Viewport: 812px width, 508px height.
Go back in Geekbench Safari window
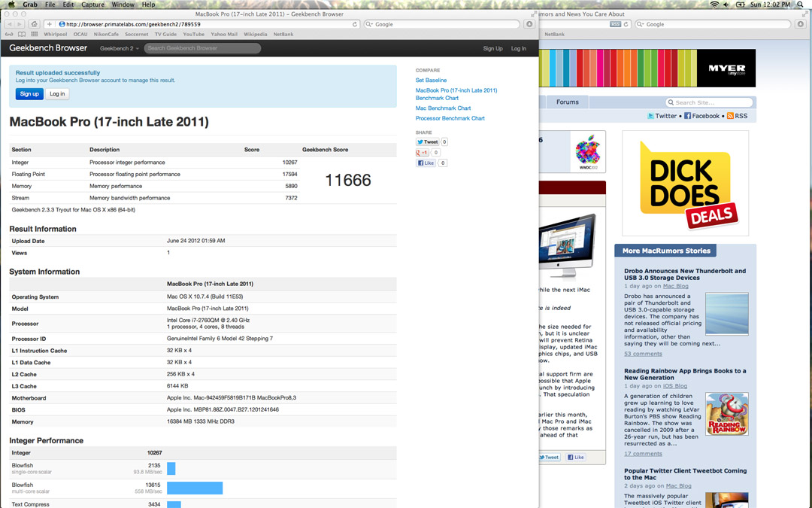9,24
